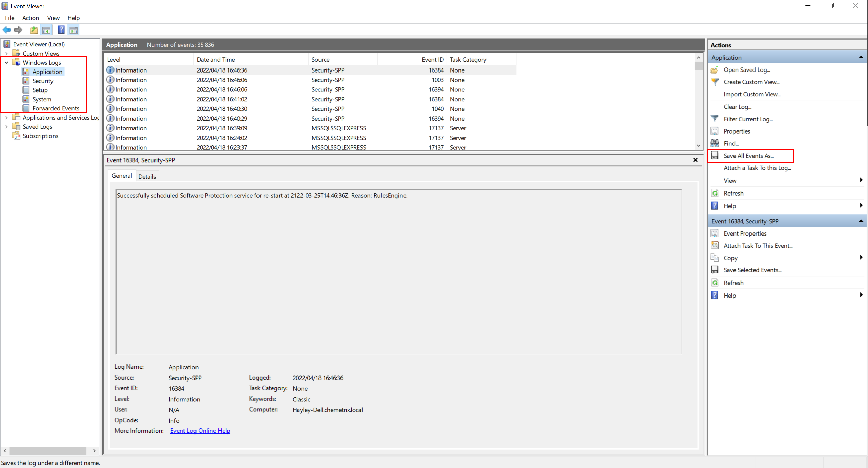Open Create Custom View action
The width and height of the screenshot is (868, 468).
coord(751,82)
